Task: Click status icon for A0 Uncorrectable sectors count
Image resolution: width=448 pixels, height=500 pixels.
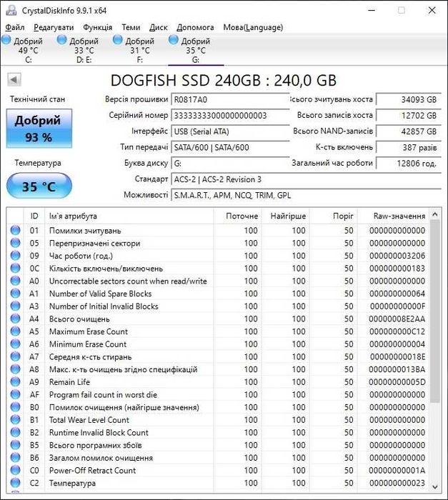Action: pos(15,281)
